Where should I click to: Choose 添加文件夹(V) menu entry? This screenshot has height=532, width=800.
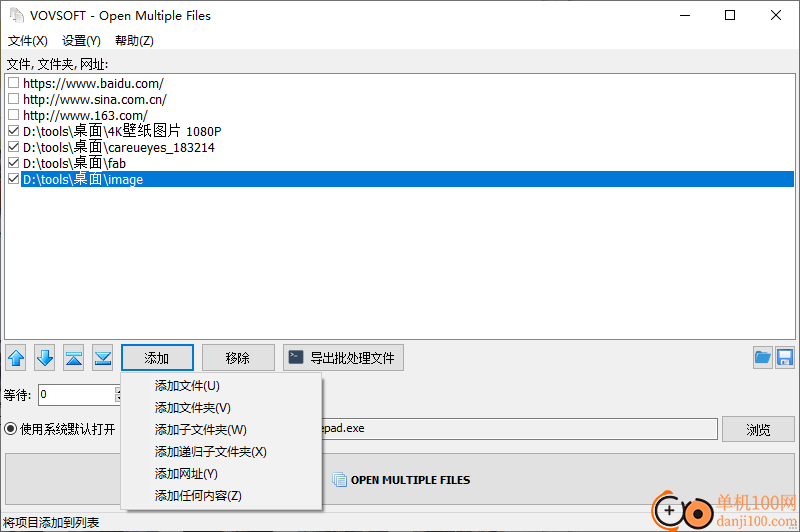[221, 408]
